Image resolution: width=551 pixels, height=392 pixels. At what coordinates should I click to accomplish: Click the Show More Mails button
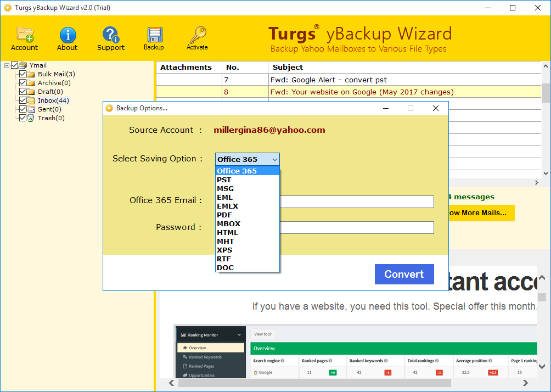click(481, 213)
